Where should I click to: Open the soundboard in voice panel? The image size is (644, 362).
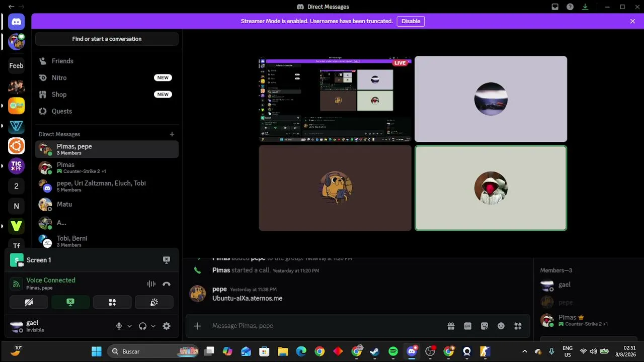coord(154,302)
